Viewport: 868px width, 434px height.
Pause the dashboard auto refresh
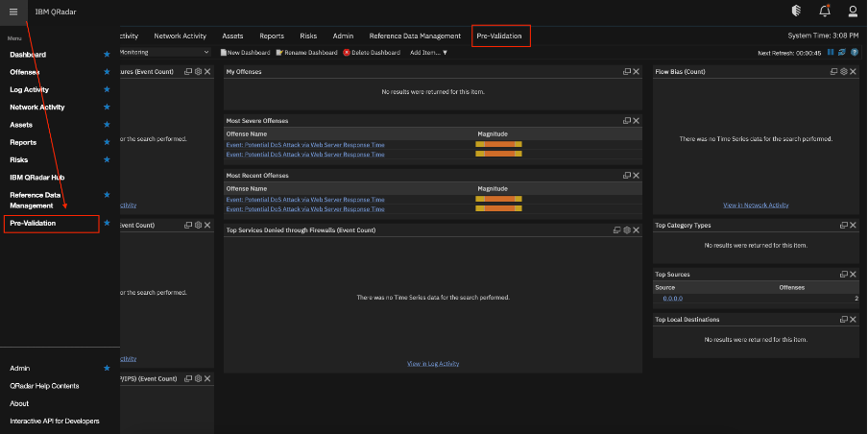click(x=831, y=52)
